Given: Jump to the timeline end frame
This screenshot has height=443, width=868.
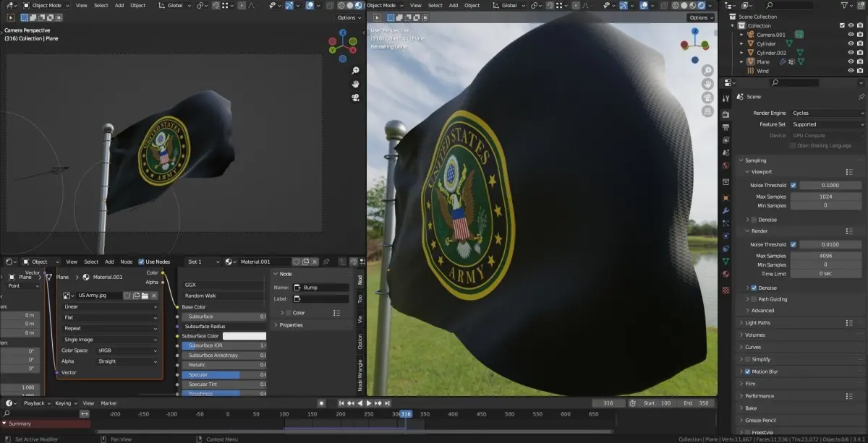Looking at the screenshot, I should click(x=388, y=403).
